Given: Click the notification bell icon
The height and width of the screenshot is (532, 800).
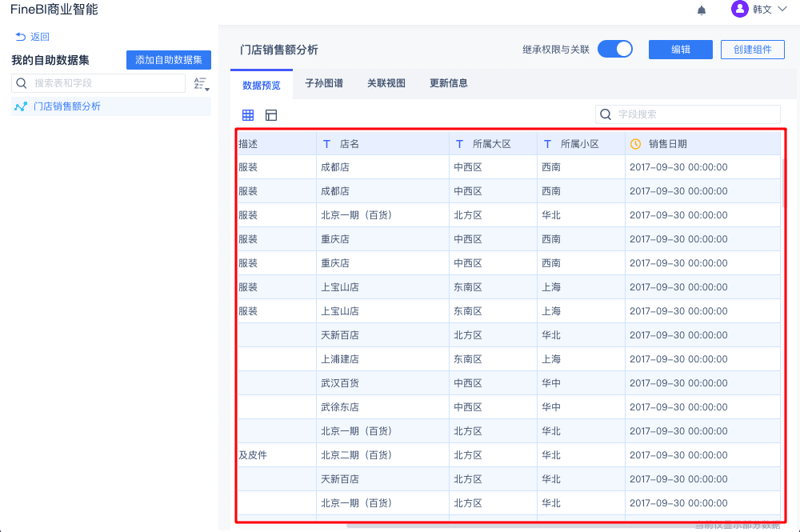Looking at the screenshot, I should (x=702, y=10).
